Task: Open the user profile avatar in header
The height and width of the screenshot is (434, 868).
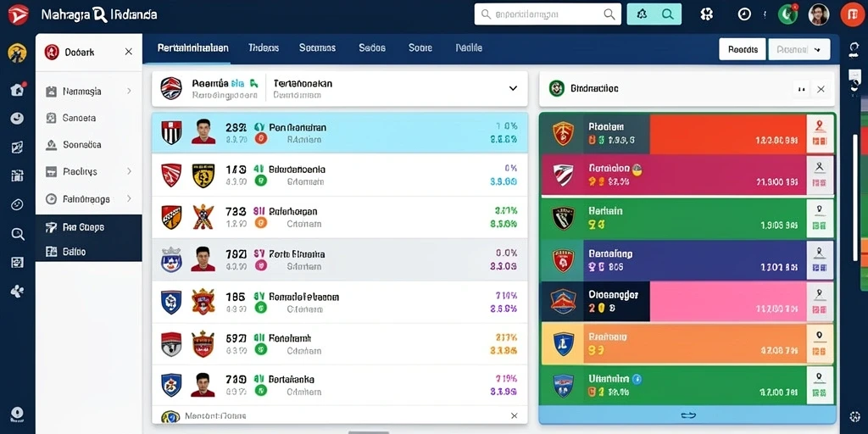Action: tap(819, 14)
